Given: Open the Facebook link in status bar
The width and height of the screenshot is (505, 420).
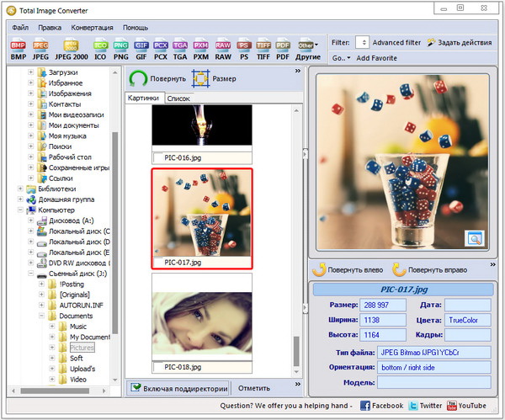Looking at the screenshot, I should coord(387,406).
